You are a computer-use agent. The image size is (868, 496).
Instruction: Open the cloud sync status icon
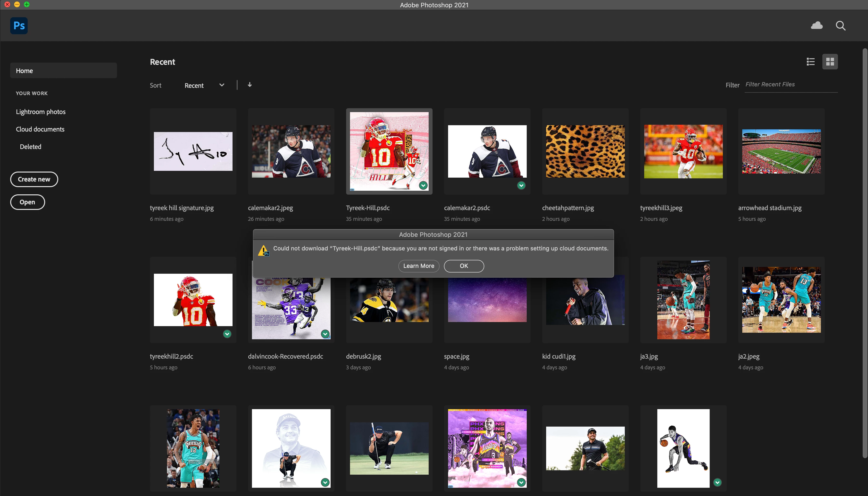pos(817,25)
